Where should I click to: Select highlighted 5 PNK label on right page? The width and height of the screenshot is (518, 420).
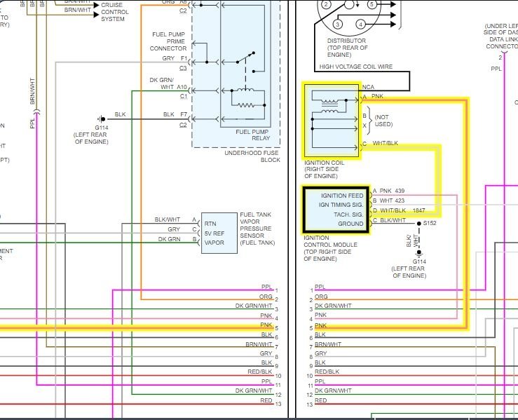coord(318,327)
